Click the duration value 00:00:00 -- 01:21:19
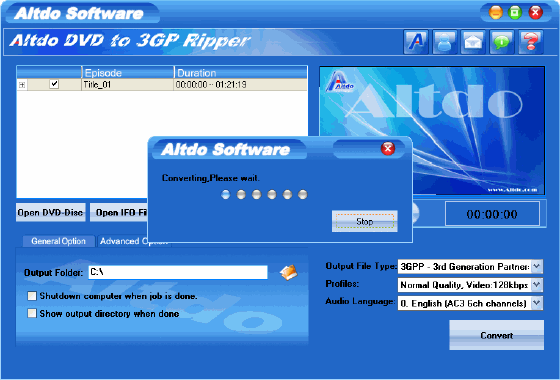The height and width of the screenshot is (380, 560). click(x=211, y=85)
